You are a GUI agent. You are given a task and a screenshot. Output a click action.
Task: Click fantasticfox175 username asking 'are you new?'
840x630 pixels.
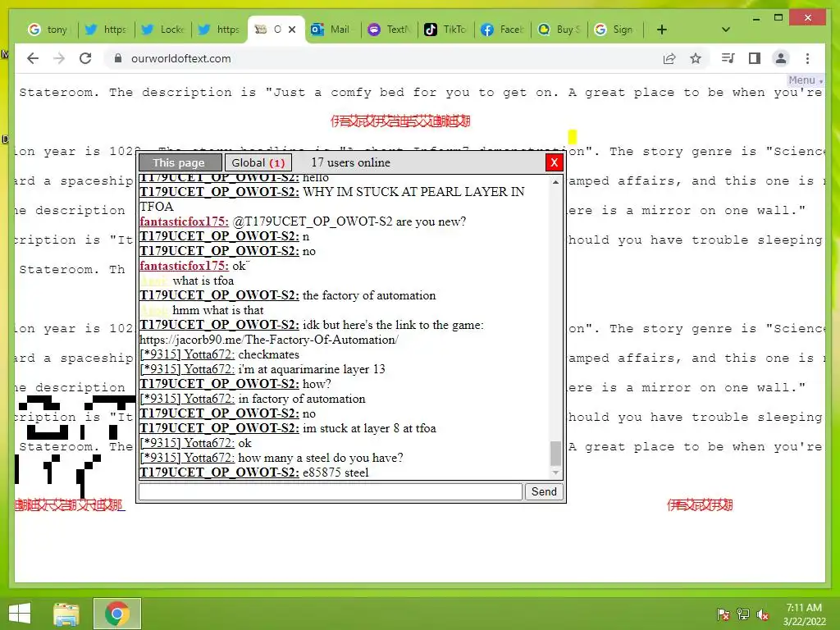point(184,221)
